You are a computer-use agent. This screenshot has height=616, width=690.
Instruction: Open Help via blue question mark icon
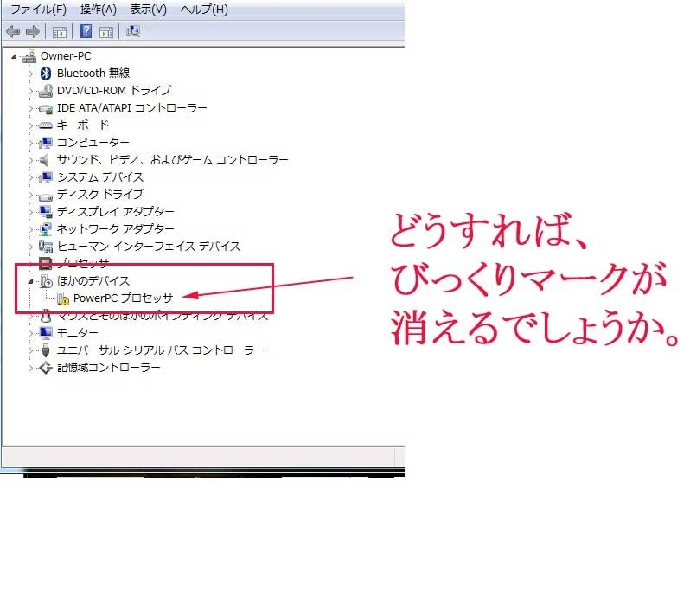86,31
